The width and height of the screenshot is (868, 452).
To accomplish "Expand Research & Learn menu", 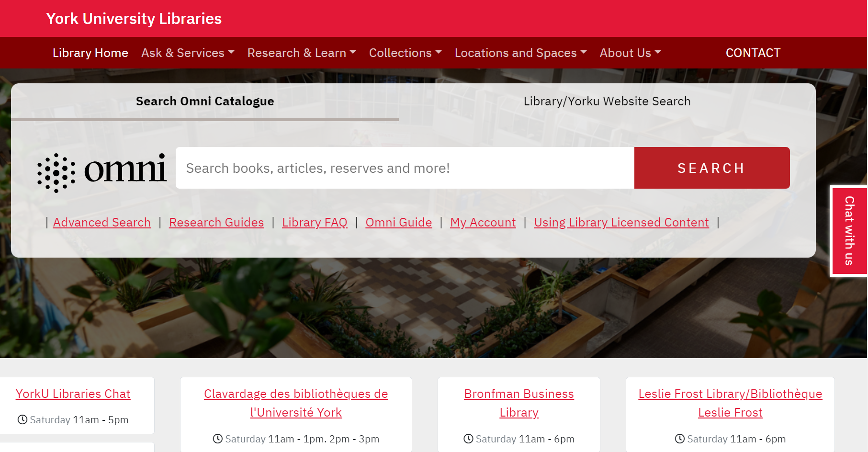I will coord(302,53).
